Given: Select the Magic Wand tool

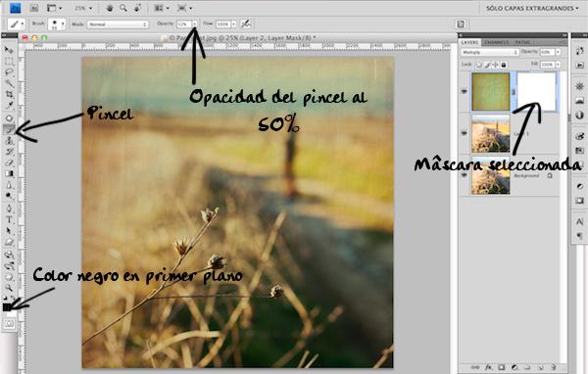Looking at the screenshot, I should point(9,83).
